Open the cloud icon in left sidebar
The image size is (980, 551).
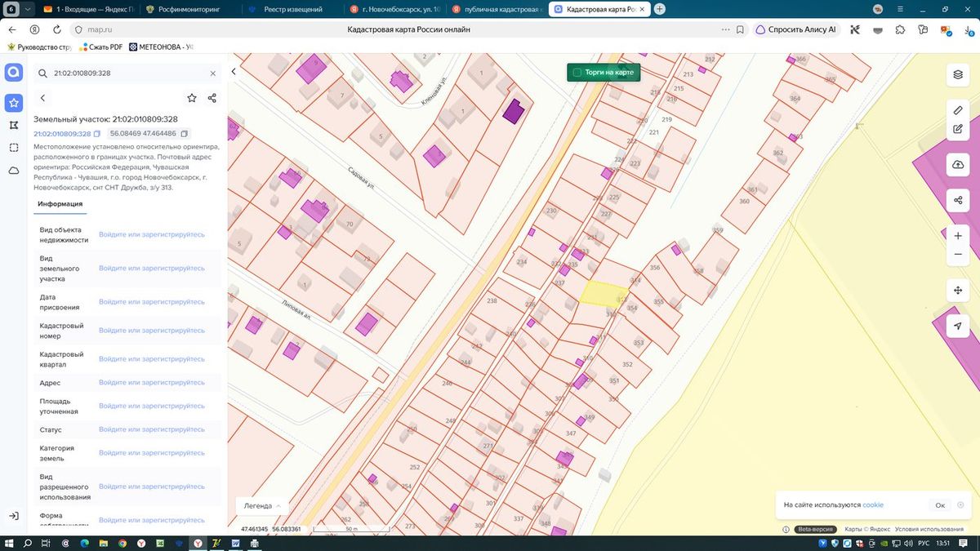click(13, 171)
